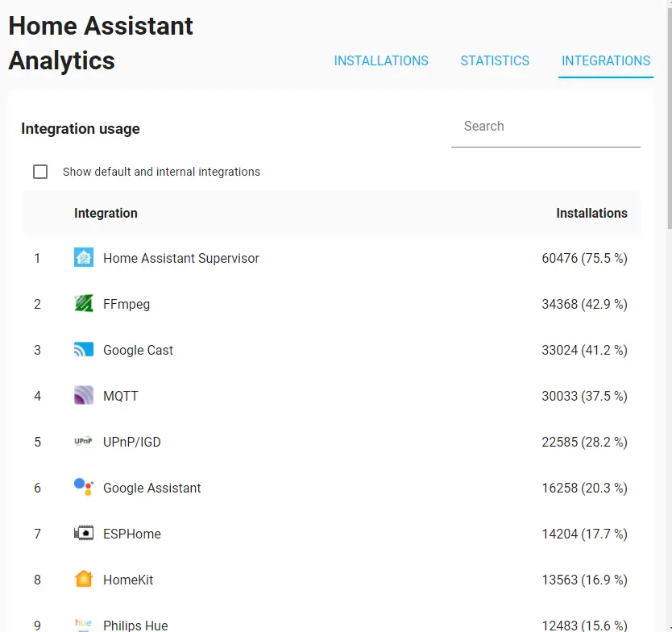Viewport: 672px width, 632px height.
Task: Click the FFmpeg green logo icon
Action: click(x=84, y=304)
